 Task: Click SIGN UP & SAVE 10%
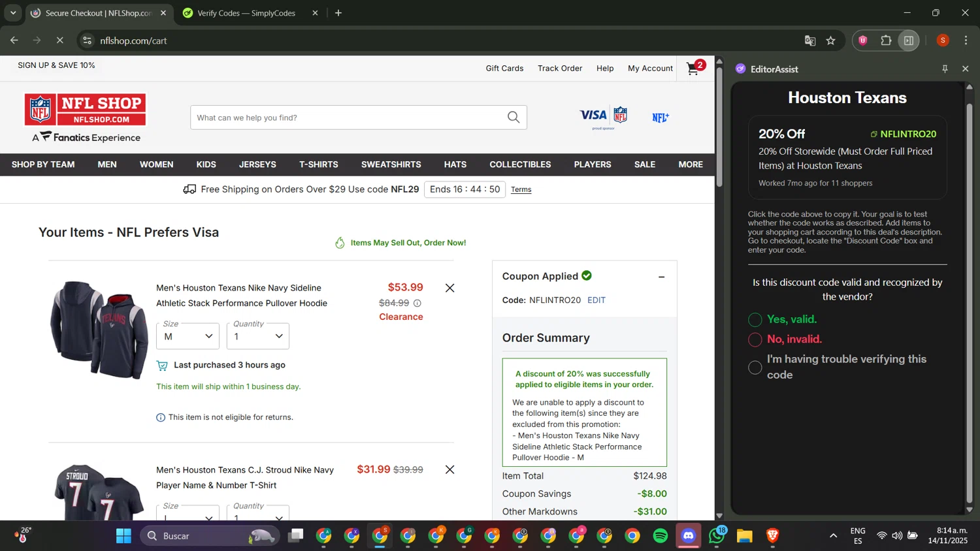(x=56, y=65)
